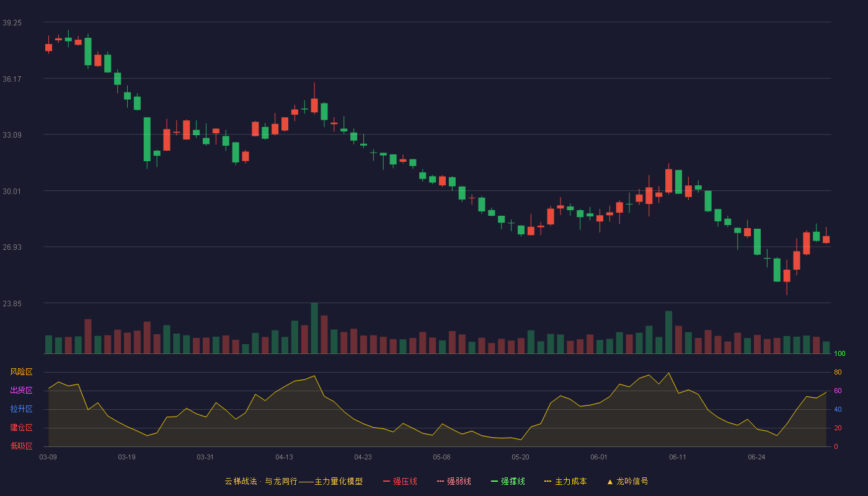Click the 39.25 price axis label
This screenshot has height=496, width=868.
click(x=12, y=22)
